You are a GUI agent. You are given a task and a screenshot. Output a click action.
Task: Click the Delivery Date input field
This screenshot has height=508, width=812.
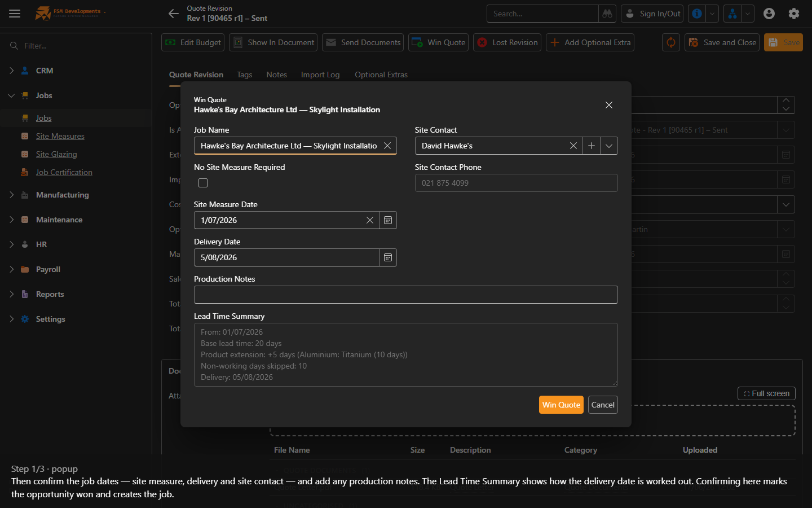[x=286, y=257]
